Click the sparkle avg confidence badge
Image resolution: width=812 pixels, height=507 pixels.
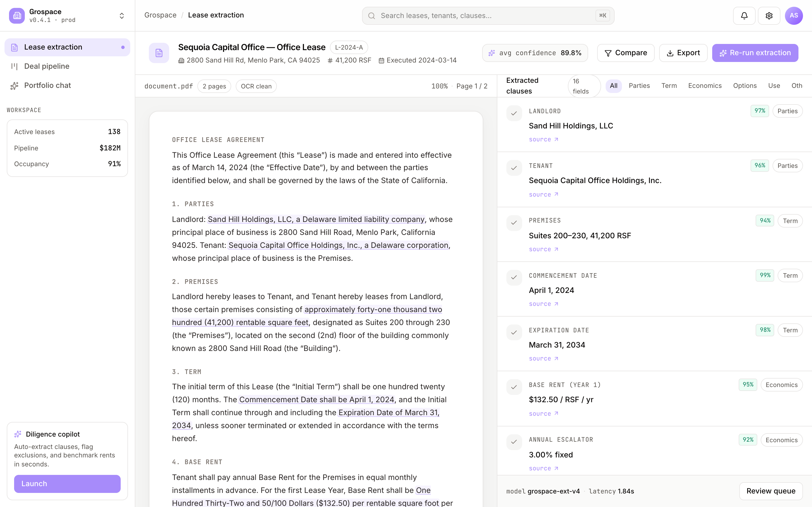(x=535, y=53)
